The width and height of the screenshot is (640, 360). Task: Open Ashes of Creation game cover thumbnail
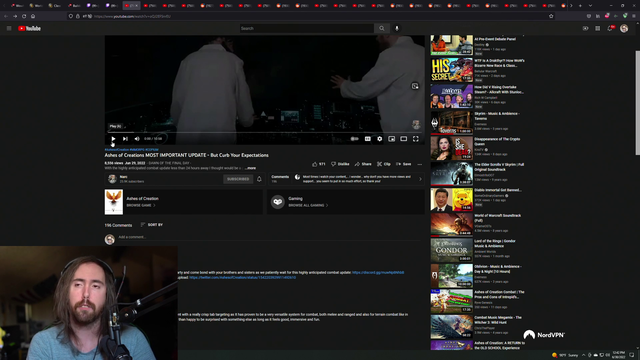[113, 202]
